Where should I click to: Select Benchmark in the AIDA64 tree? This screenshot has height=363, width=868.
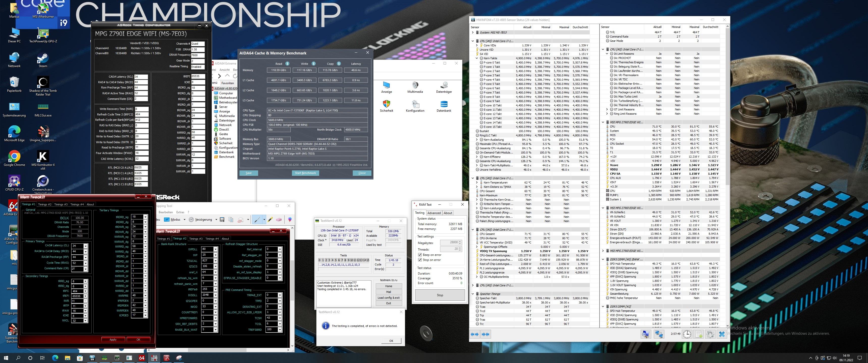227,157
